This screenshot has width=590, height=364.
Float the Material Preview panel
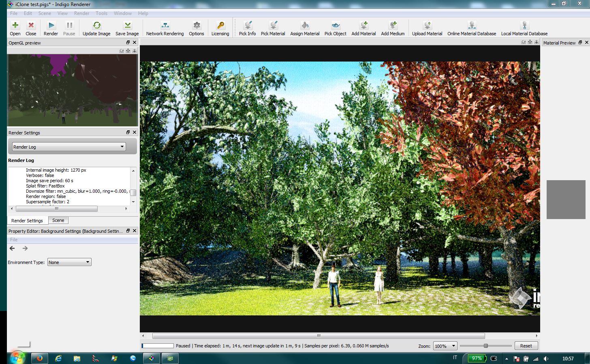point(580,43)
